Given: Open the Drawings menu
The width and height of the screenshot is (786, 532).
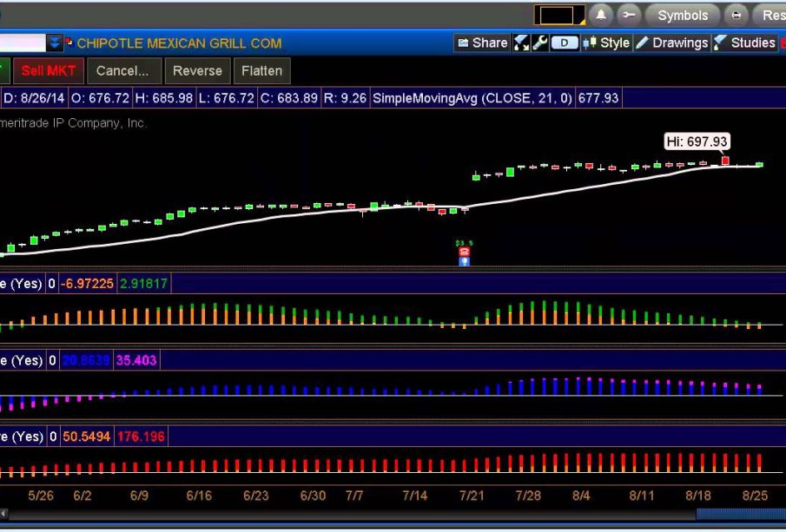Looking at the screenshot, I should tap(671, 43).
